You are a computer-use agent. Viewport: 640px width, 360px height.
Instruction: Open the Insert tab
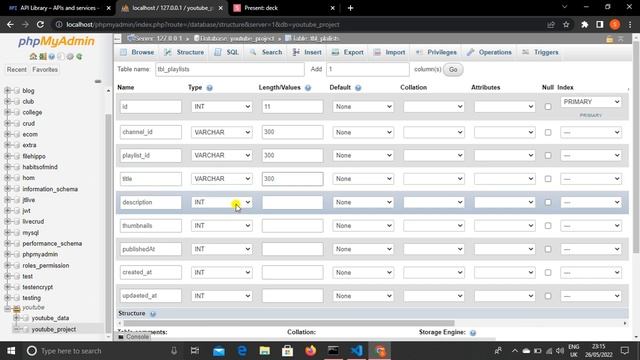[x=307, y=52]
